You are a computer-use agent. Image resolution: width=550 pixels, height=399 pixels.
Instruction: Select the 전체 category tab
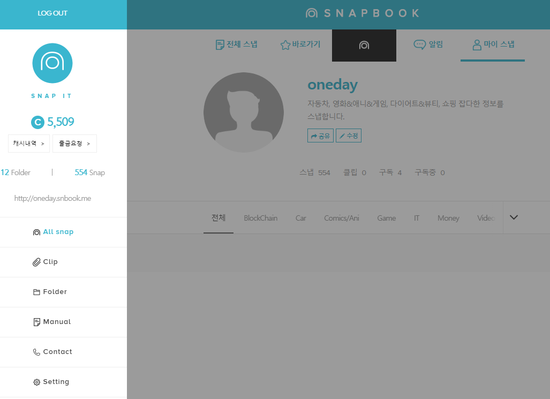pyautogui.click(x=218, y=218)
